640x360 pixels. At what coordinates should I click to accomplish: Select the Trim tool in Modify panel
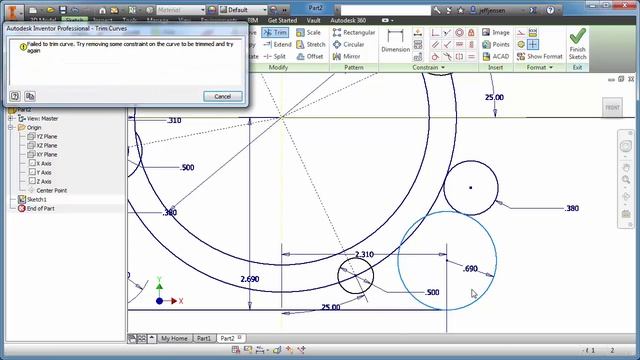pyautogui.click(x=275, y=32)
